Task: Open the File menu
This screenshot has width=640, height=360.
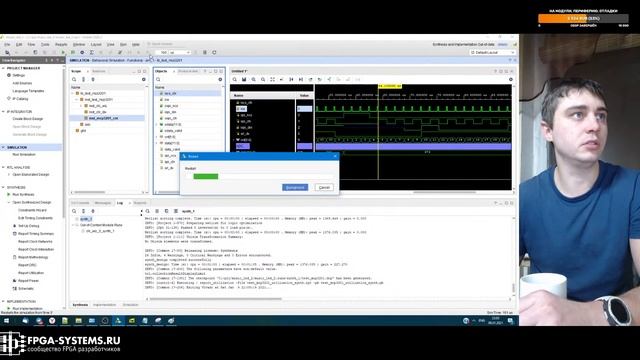Action: 7,44
